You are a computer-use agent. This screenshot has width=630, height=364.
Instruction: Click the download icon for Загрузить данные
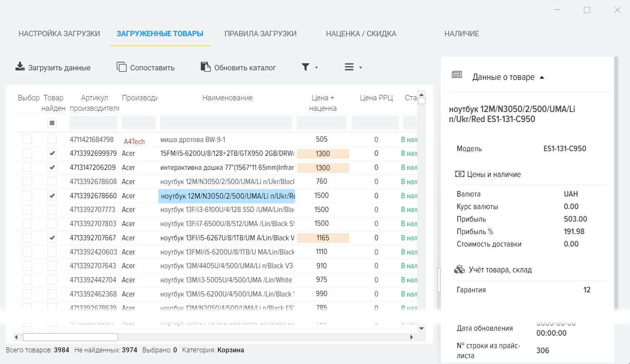click(20, 67)
